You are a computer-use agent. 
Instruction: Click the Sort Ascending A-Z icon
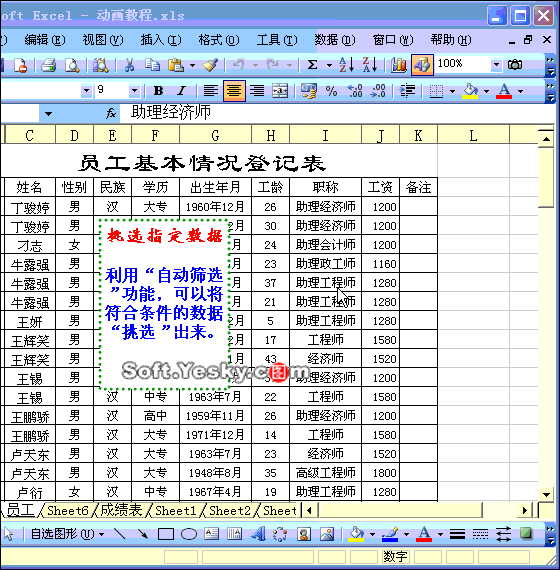[x=346, y=65]
